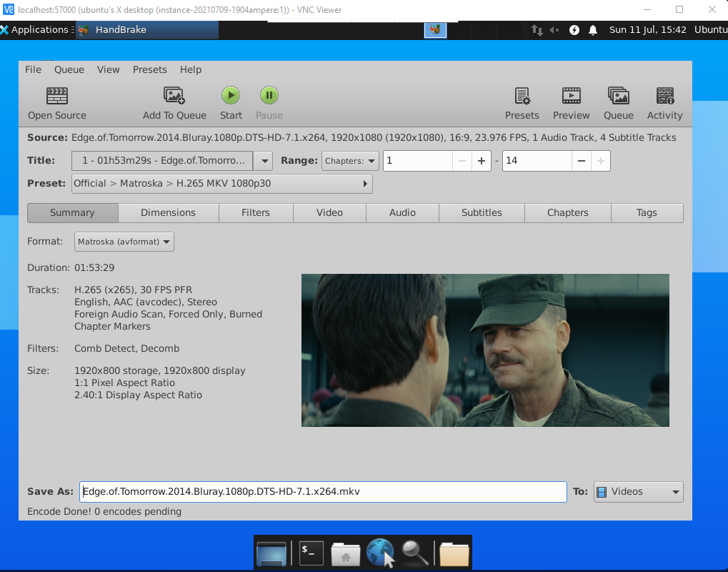This screenshot has height=572, width=728.
Task: Open home folder dock icon
Action: (346, 554)
